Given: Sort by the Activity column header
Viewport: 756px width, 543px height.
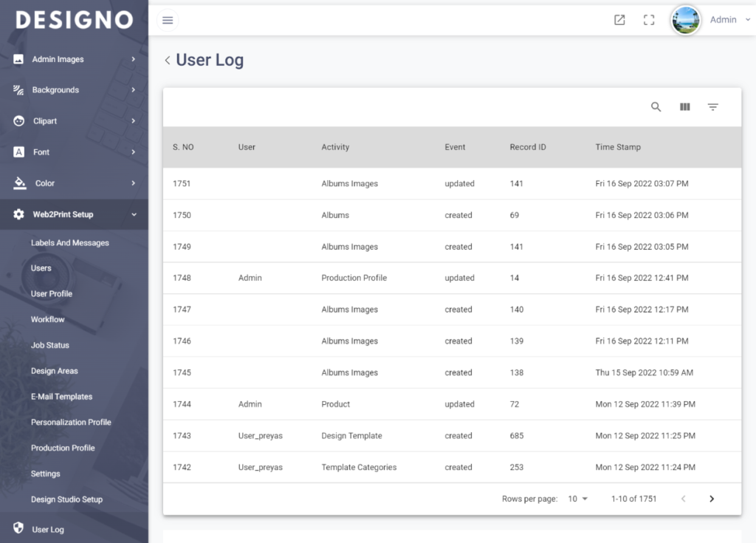Looking at the screenshot, I should (335, 147).
